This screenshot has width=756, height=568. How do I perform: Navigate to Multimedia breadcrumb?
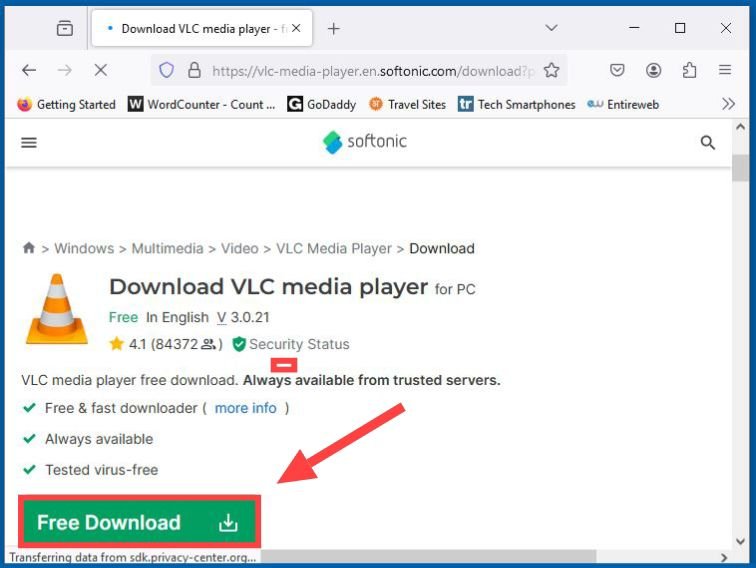(167, 248)
